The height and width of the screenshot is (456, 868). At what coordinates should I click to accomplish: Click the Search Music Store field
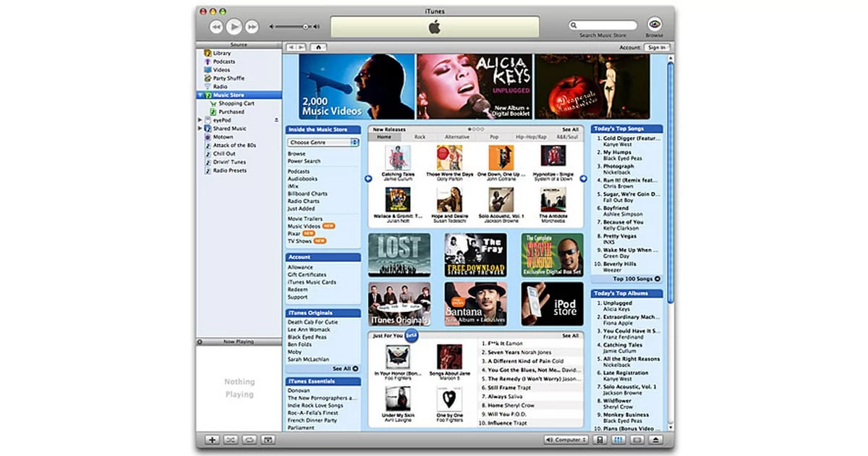tap(603, 25)
